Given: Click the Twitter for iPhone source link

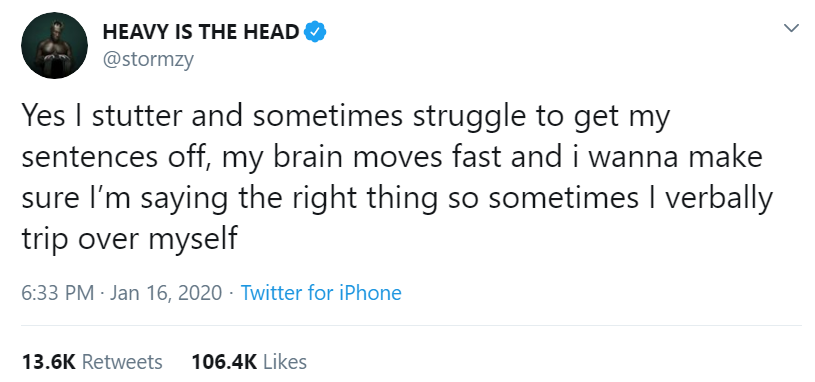Looking at the screenshot, I should tap(321, 293).
